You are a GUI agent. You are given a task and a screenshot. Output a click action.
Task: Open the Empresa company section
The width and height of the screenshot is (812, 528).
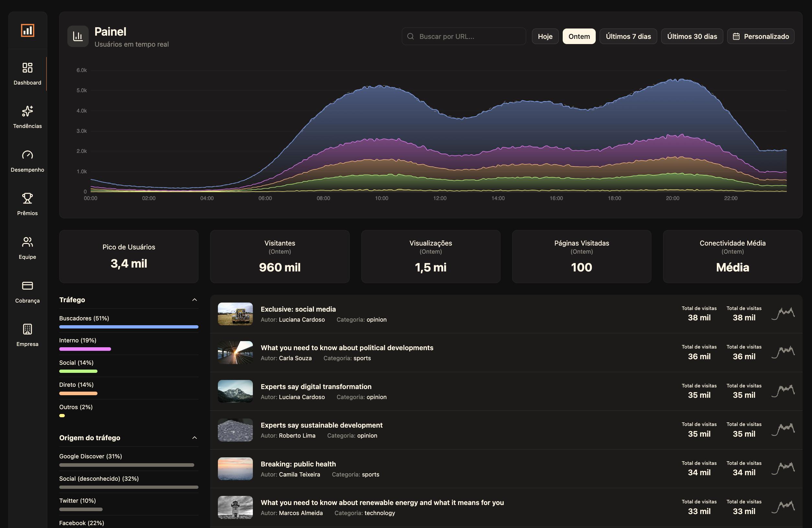(27, 335)
